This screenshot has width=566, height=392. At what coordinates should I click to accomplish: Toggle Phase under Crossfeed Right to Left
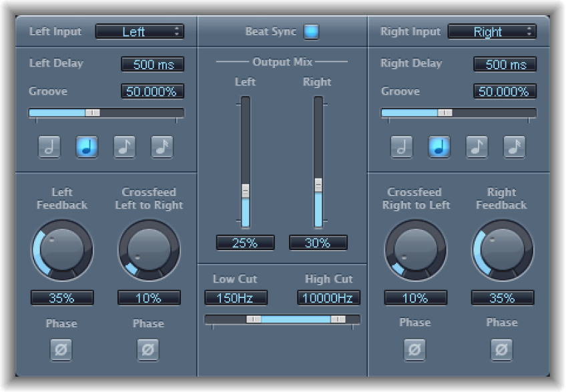tap(414, 350)
